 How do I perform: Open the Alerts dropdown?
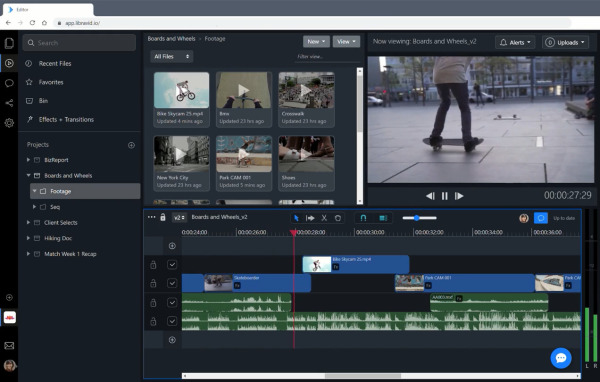point(515,42)
